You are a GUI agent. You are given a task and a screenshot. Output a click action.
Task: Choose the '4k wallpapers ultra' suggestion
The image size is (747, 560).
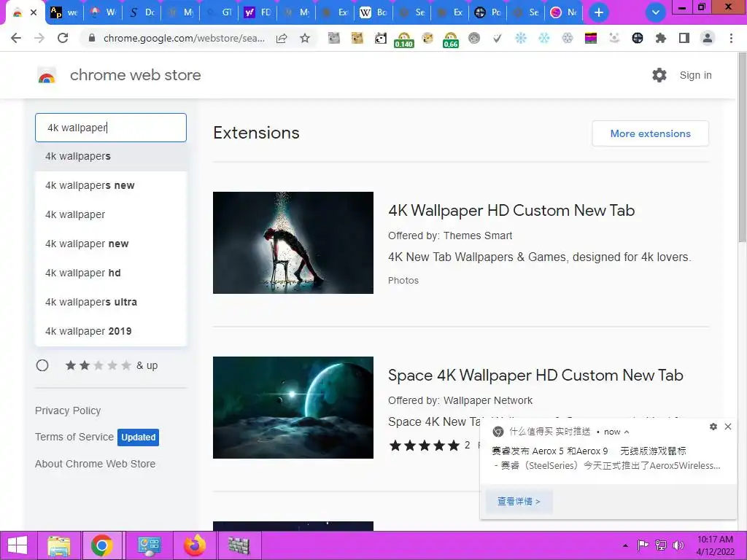[x=111, y=302]
